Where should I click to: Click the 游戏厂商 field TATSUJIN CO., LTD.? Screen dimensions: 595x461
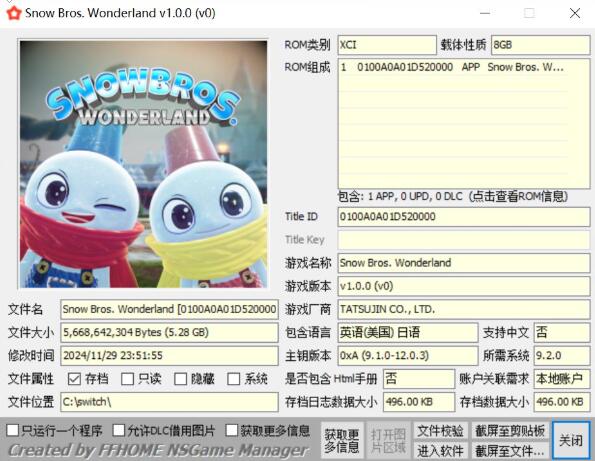pyautogui.click(x=464, y=309)
